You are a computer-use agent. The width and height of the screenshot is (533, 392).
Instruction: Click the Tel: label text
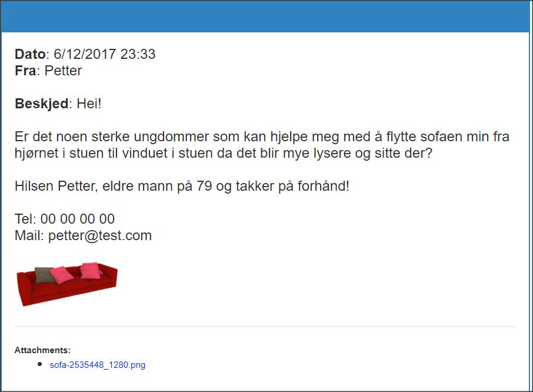click(x=25, y=219)
